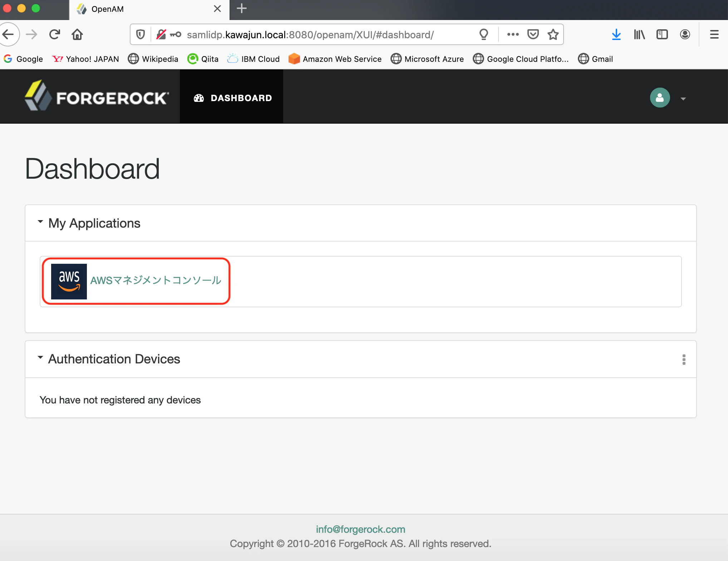Bookmark this page with the star
Image resolution: width=728 pixels, height=561 pixels.
coord(553,34)
